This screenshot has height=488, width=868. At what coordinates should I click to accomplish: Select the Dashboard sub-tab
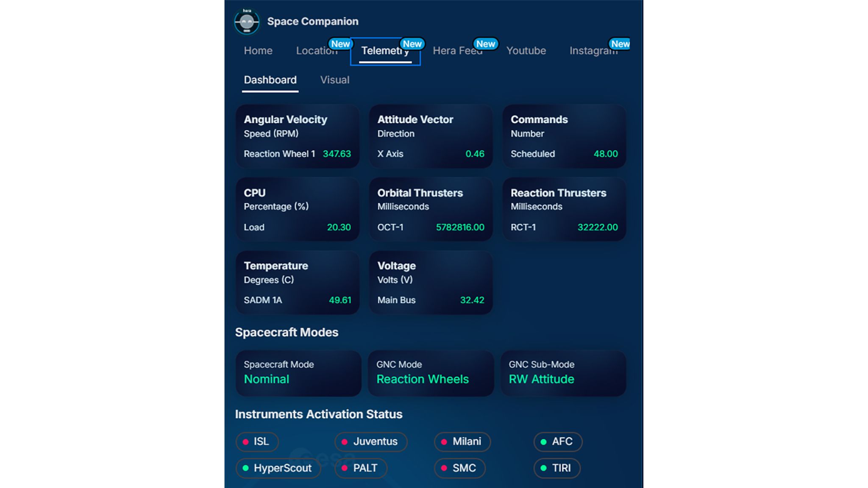(x=270, y=80)
